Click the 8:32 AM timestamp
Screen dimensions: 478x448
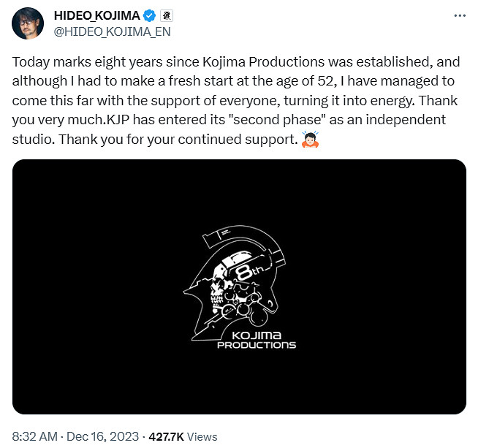coord(34,436)
